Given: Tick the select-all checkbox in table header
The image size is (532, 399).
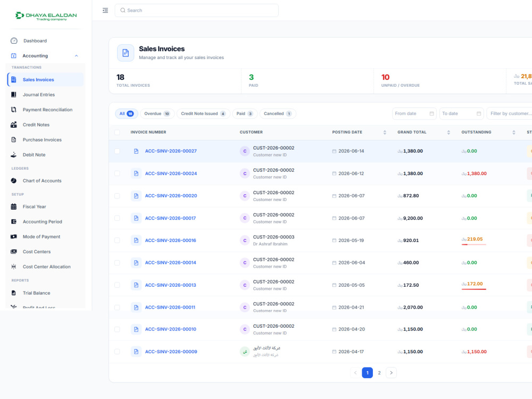Looking at the screenshot, I should [117, 132].
